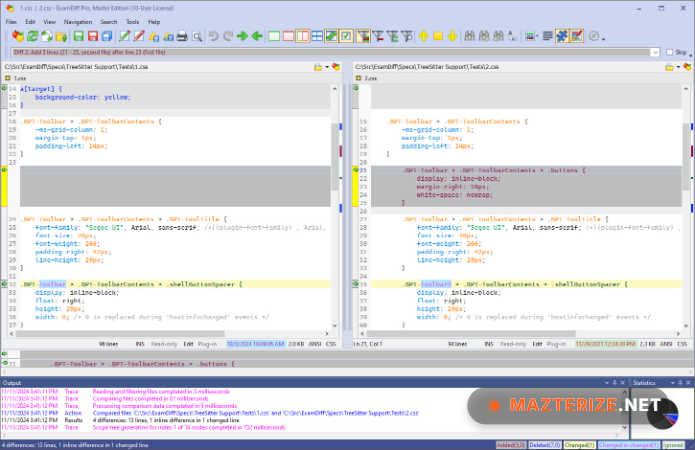Toggle the blue puzzle plug-in button

562,36
